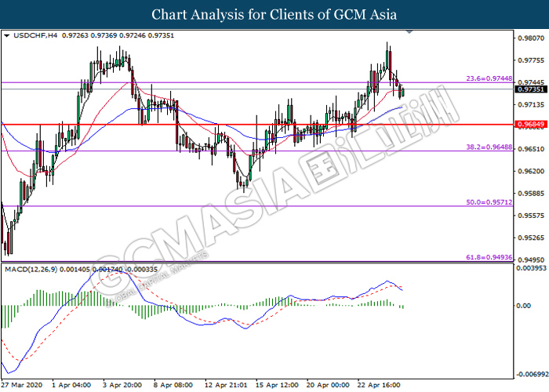Click the black 0.97351 current price tag
Image resolution: width=549 pixels, height=392 pixels.
click(531, 89)
